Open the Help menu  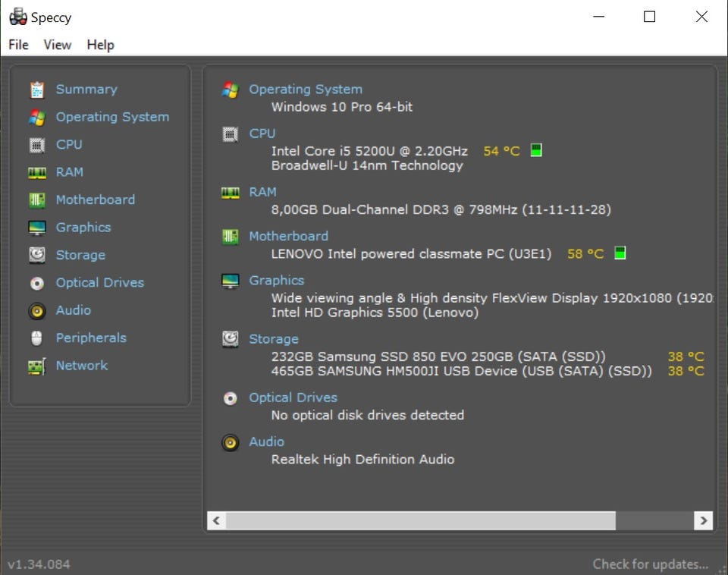(x=100, y=45)
